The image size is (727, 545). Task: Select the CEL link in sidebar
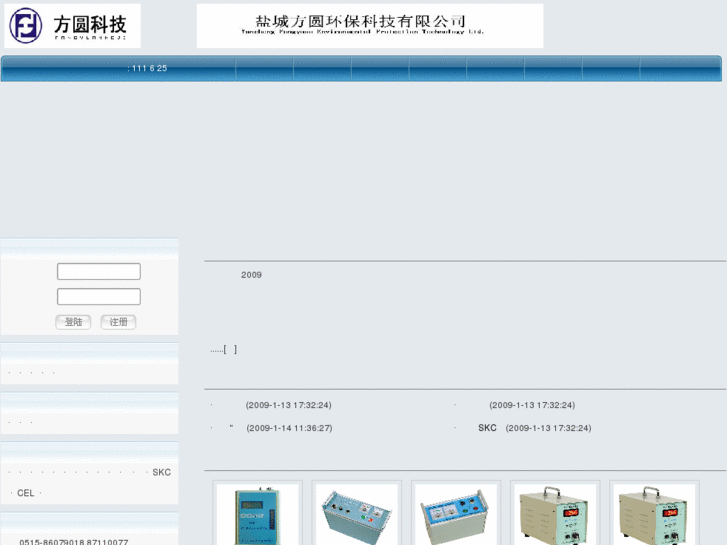[x=26, y=493]
